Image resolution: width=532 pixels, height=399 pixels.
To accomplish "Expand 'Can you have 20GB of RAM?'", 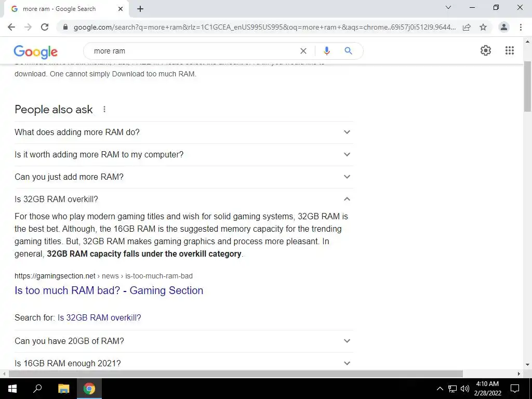I will click(183, 341).
